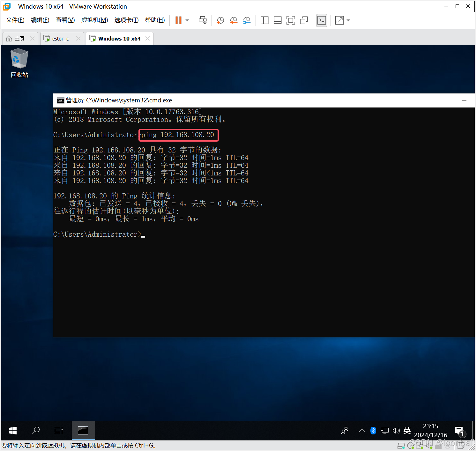Click the cmd.exe taskbar button
The image size is (476, 451).
[83, 431]
